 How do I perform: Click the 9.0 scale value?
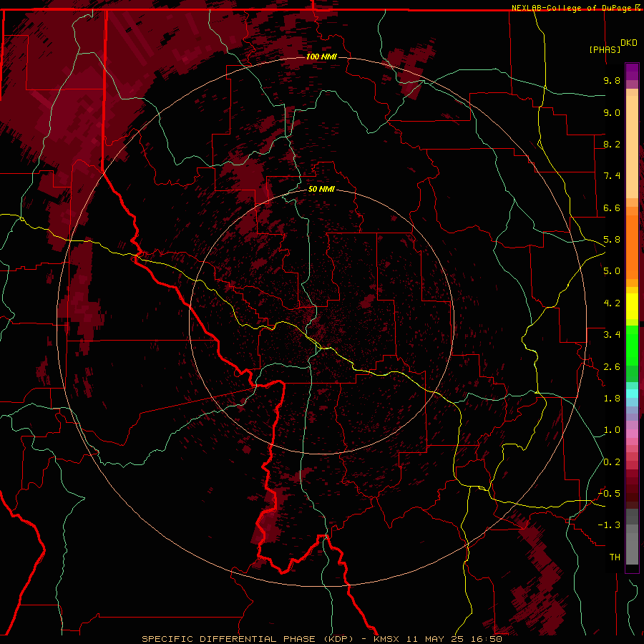tap(612, 112)
